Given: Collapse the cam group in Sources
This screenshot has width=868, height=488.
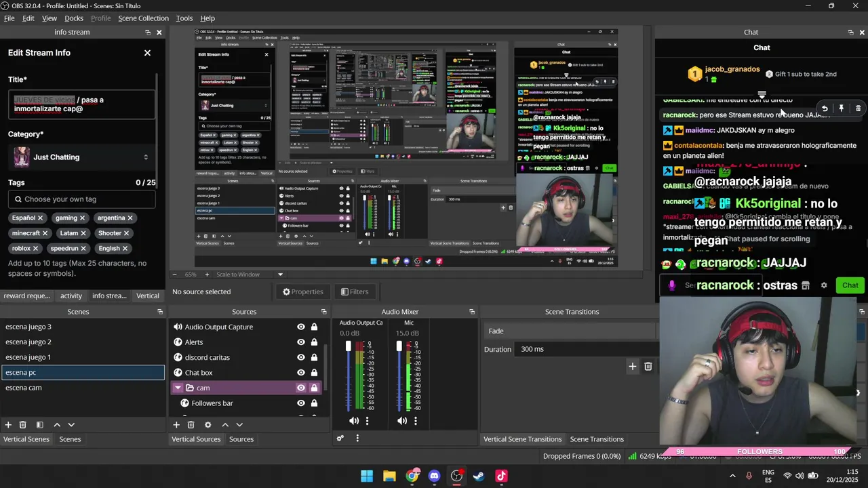Looking at the screenshot, I should click(x=178, y=388).
